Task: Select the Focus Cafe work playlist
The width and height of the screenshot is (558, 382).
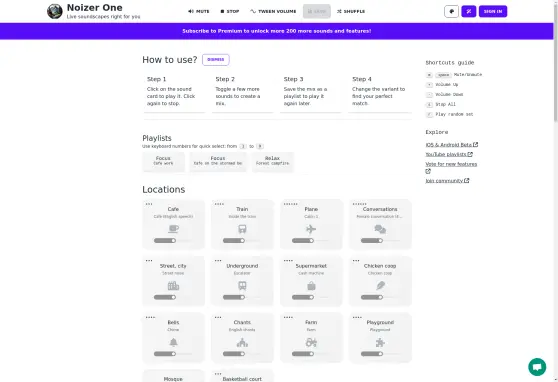Action: (x=163, y=162)
